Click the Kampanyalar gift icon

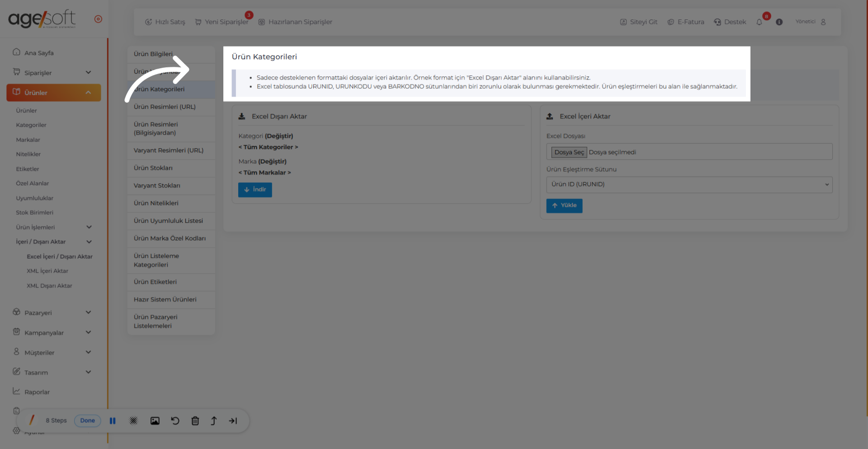[16, 332]
